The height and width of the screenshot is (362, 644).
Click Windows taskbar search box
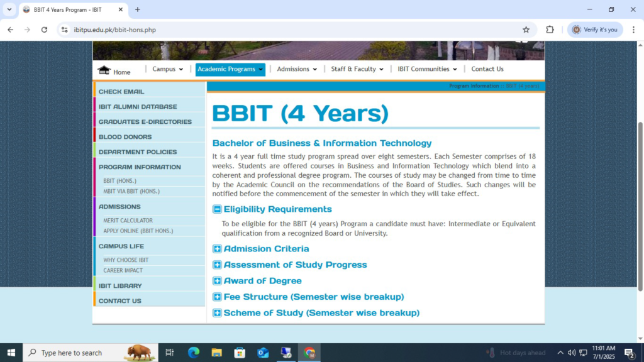coord(91,353)
